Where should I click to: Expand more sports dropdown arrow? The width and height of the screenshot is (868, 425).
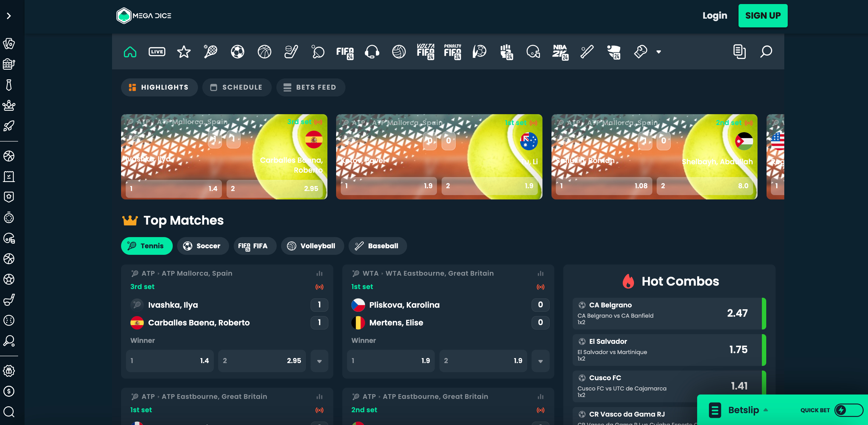pos(659,52)
